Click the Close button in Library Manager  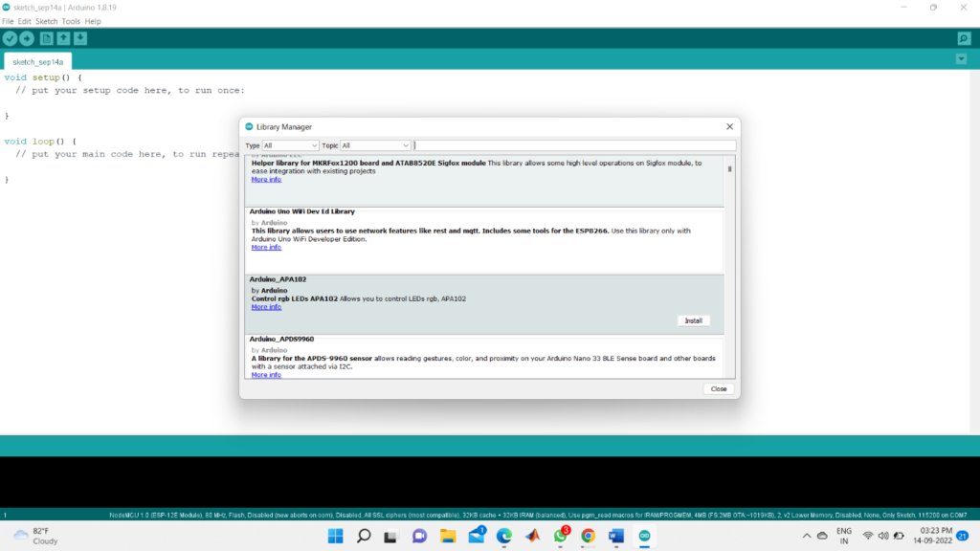(x=718, y=388)
